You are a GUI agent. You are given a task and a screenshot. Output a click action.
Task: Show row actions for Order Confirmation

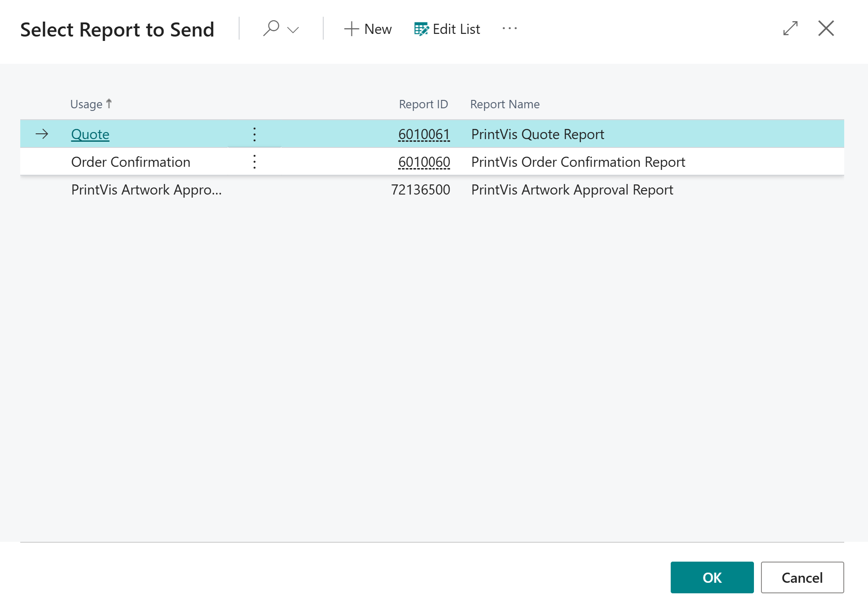coord(255,162)
